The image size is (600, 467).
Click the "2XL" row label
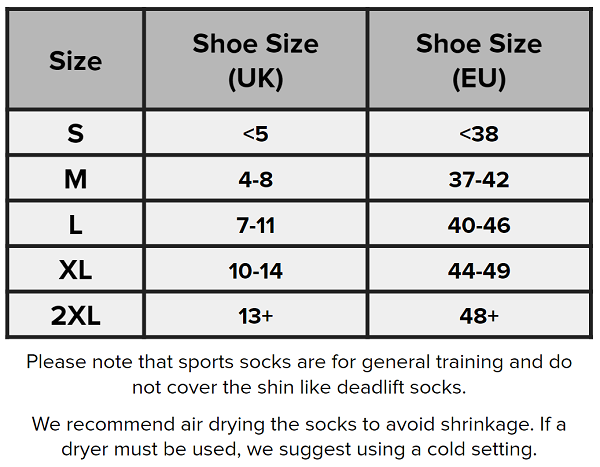pyautogui.click(x=76, y=316)
